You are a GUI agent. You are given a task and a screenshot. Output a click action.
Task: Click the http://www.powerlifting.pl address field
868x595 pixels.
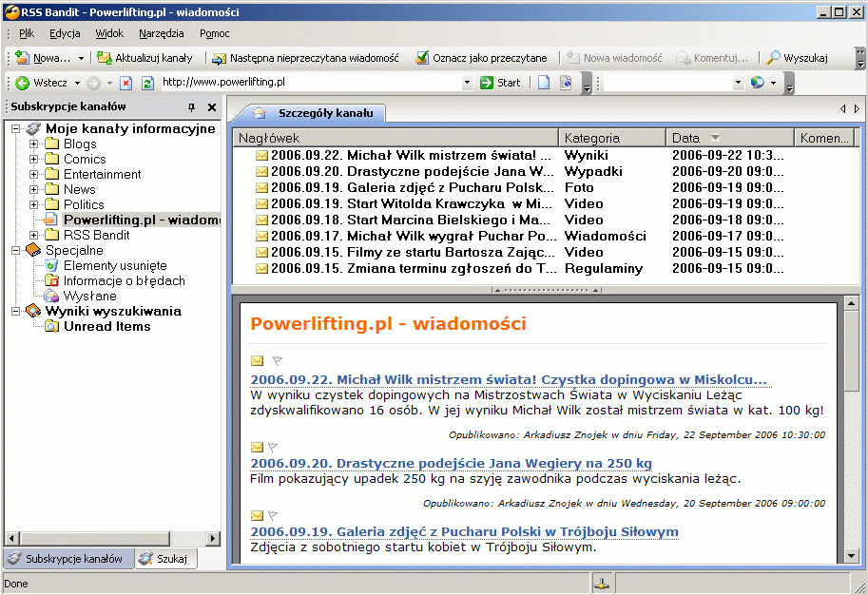click(310, 83)
